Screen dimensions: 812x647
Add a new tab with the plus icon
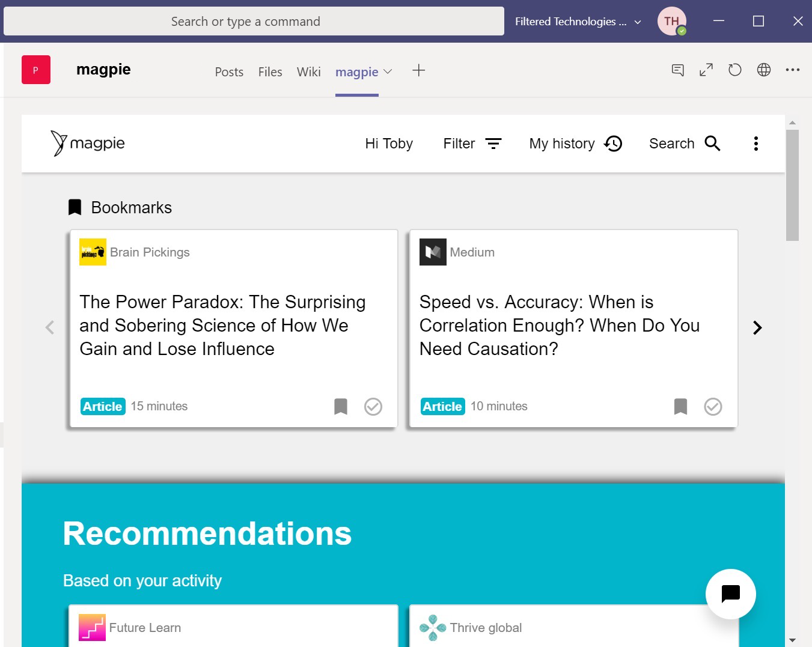[419, 70]
